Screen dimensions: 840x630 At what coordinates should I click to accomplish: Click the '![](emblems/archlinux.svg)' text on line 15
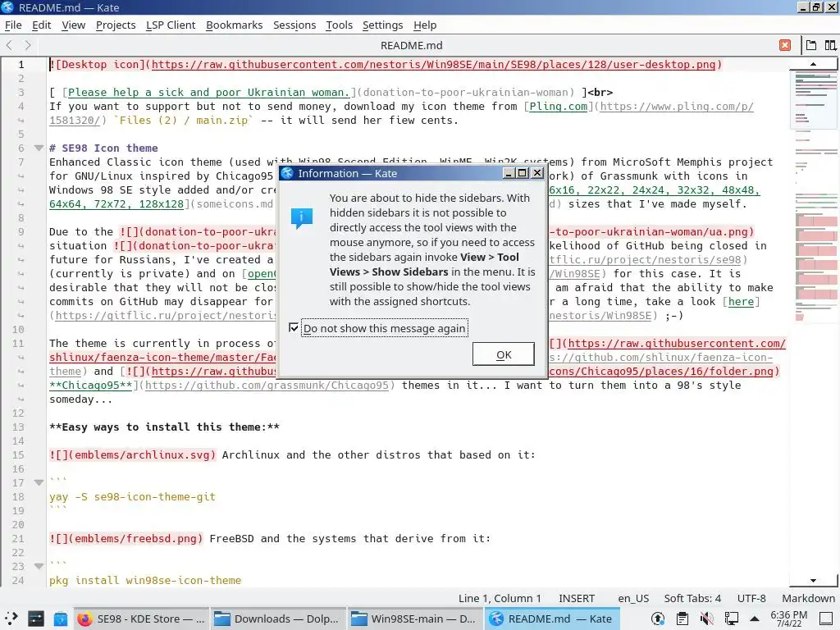point(132,454)
